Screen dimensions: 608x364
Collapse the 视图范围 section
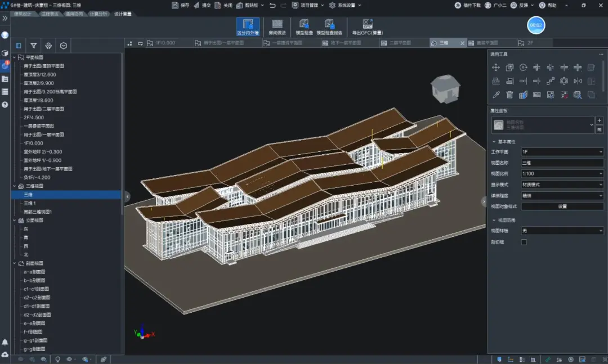(x=494, y=220)
